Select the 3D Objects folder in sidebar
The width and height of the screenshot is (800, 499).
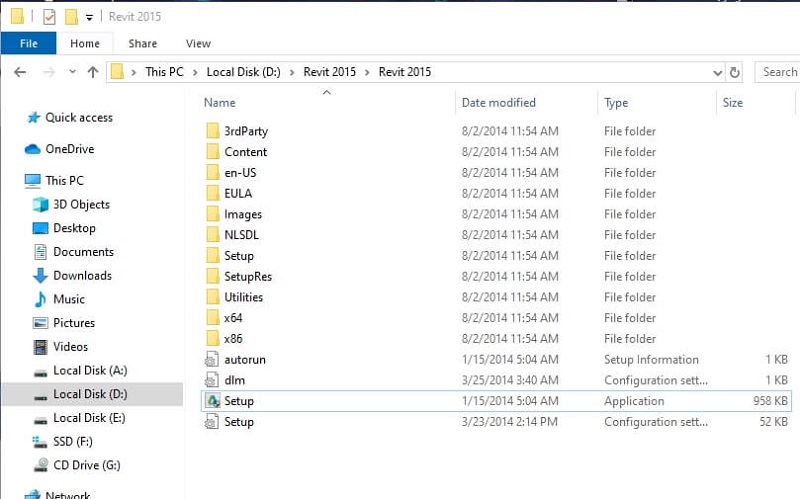tap(81, 204)
